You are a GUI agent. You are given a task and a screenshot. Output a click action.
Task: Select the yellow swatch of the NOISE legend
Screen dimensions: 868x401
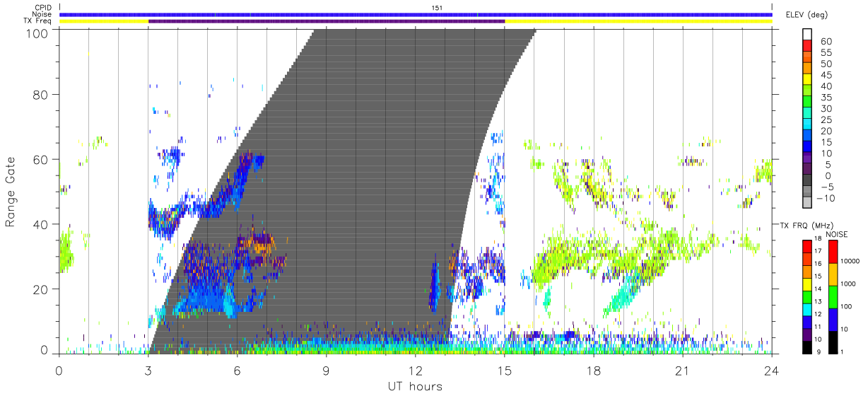[833, 274]
